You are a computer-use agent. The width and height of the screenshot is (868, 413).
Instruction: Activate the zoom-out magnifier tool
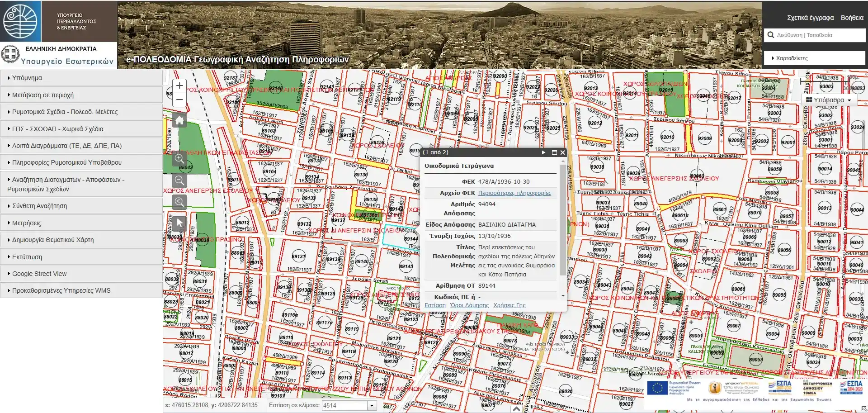coord(179,180)
